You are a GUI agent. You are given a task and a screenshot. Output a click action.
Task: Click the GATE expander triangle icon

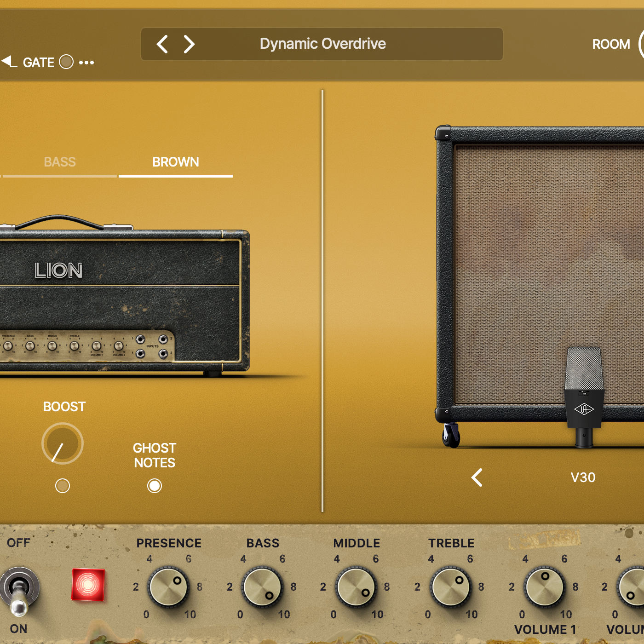(8, 62)
